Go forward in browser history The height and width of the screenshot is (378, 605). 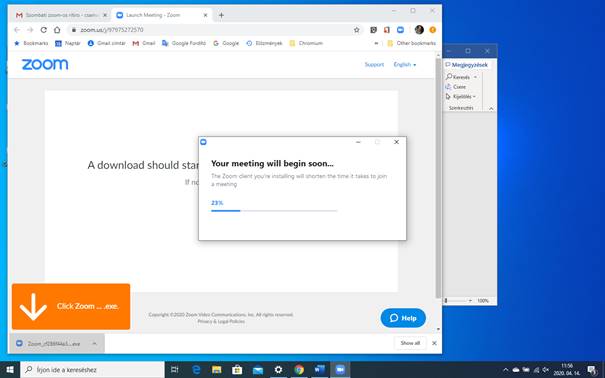click(30, 30)
